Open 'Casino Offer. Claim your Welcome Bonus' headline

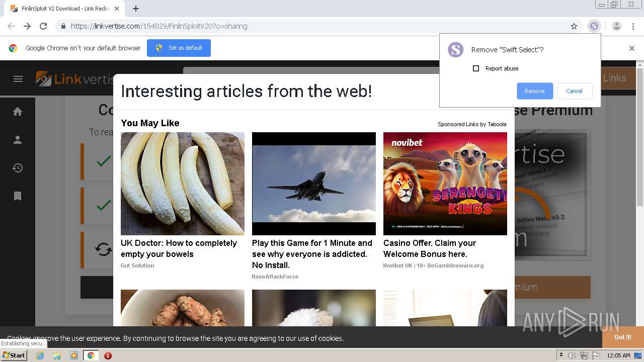click(x=430, y=248)
